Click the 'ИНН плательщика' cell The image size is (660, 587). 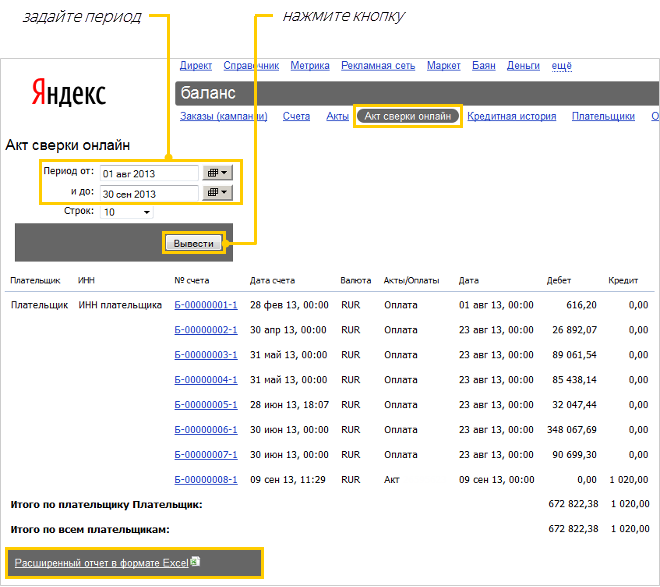pyautogui.click(x=120, y=305)
